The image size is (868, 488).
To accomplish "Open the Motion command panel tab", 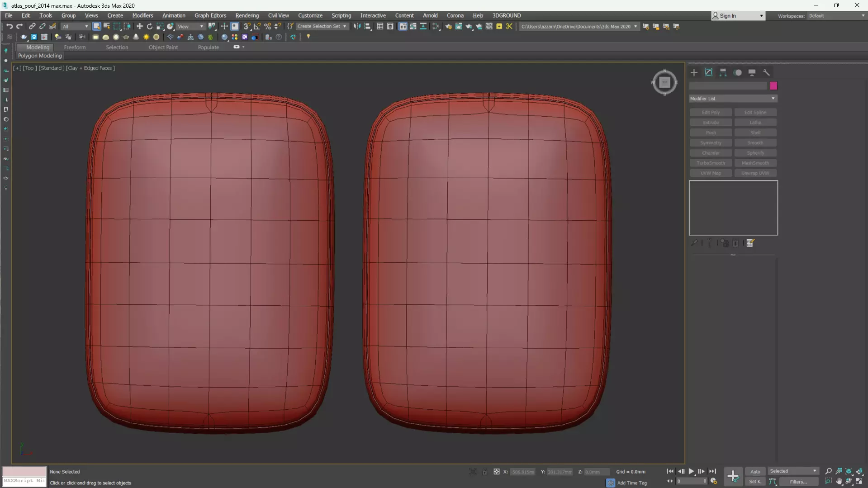I will click(x=738, y=72).
